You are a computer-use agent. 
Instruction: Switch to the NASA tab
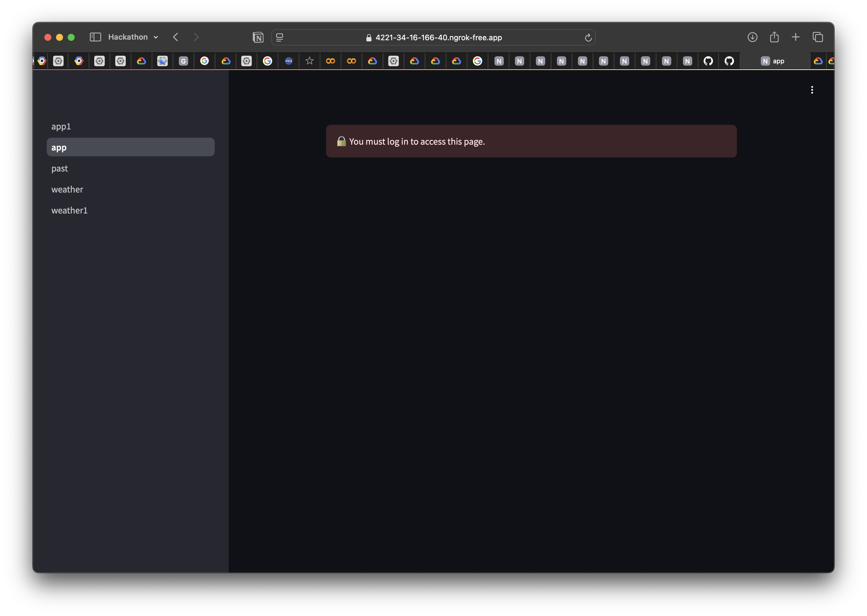pos(289,61)
